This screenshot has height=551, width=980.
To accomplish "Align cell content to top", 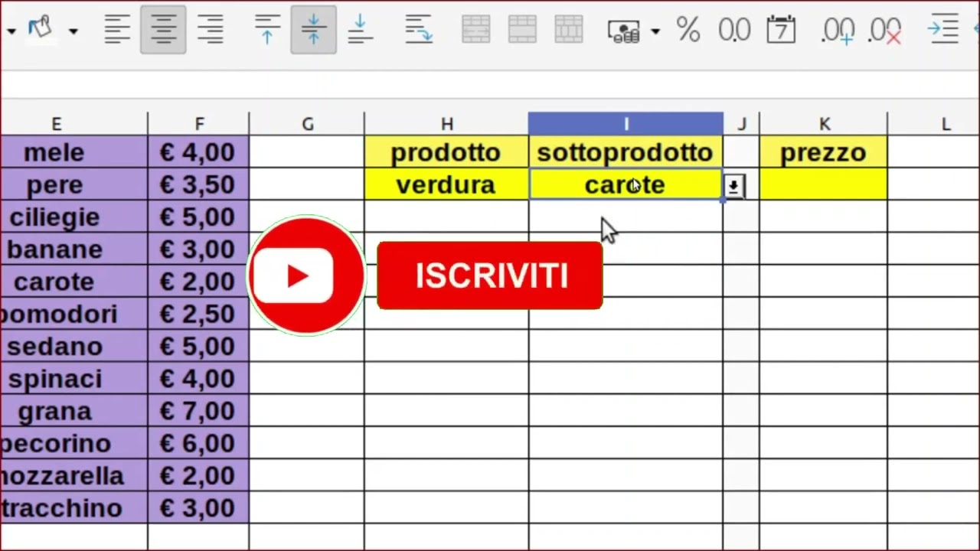I will [x=267, y=30].
